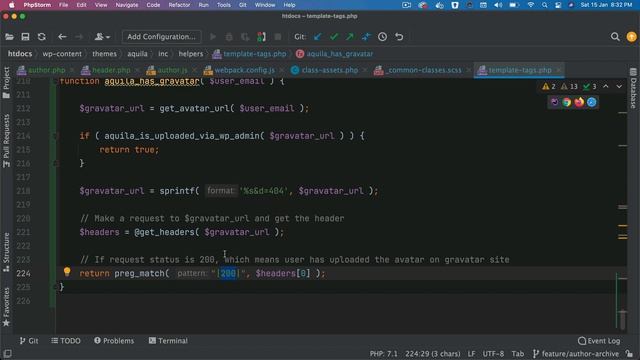Navigate back with the left arrow
The width and height of the screenshot is (640, 360).
pos(62,37)
